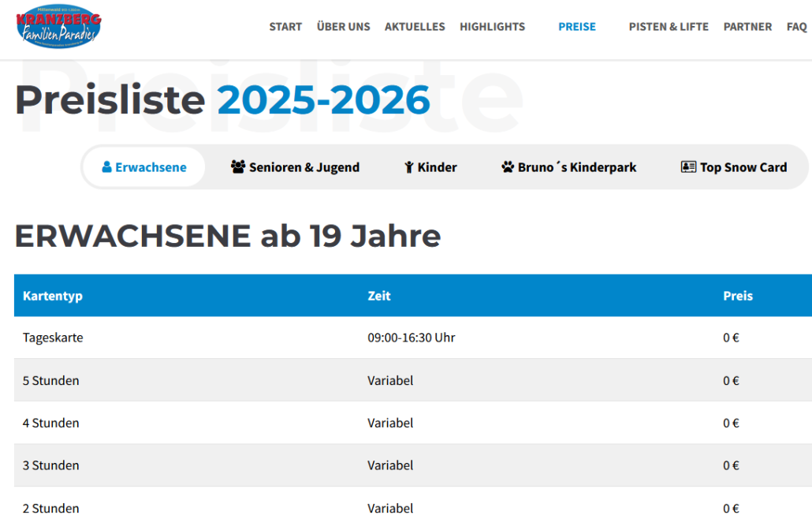Click the paw icon beside Bruno's Kinderpark
This screenshot has height=515, width=812.
(x=508, y=167)
